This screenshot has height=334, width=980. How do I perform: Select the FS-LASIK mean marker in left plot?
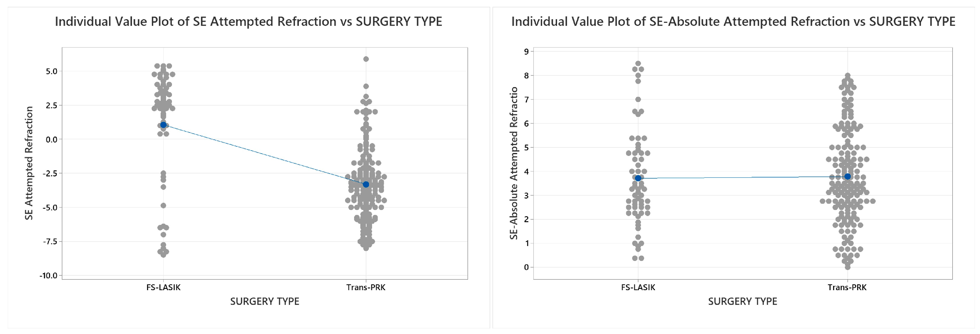[163, 125]
